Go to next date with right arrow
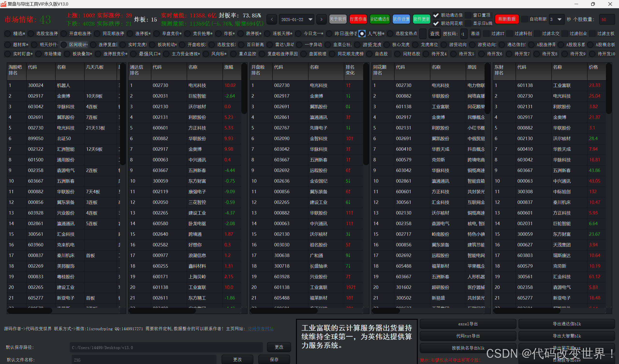Screen dimensions: 619x364 [x=321, y=19]
